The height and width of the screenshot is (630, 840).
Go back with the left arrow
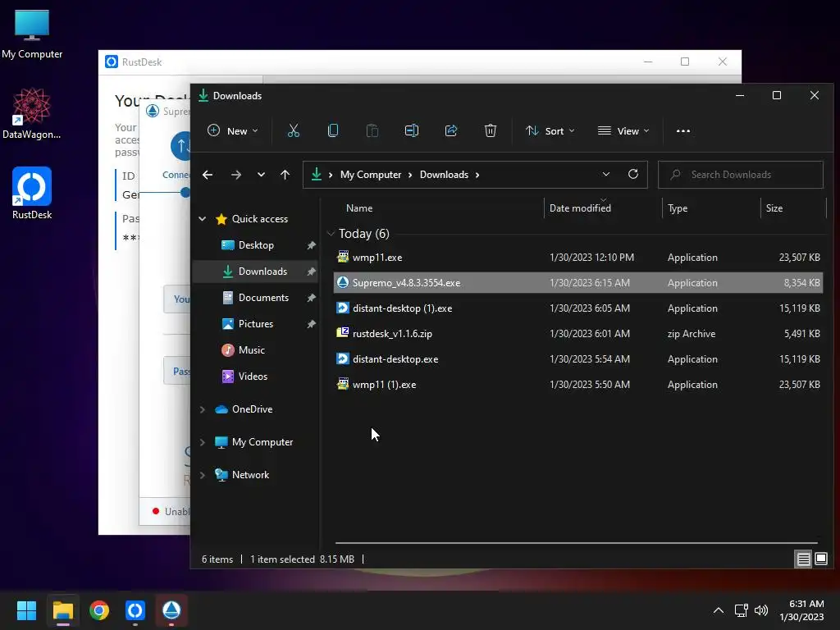tap(208, 175)
